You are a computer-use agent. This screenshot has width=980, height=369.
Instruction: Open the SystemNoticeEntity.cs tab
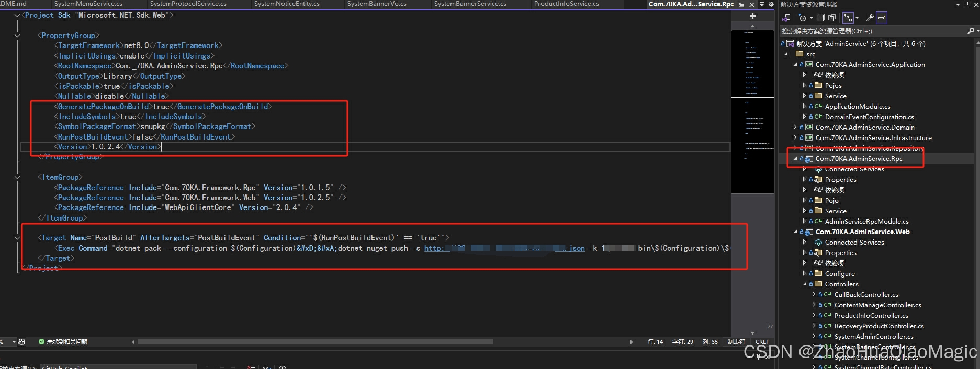point(287,4)
